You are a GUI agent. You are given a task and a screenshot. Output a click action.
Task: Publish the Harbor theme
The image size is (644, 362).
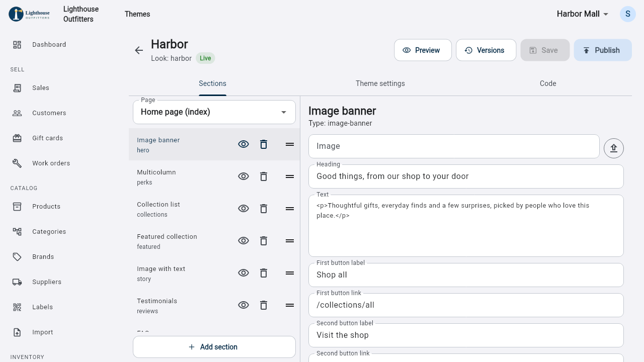(x=603, y=50)
